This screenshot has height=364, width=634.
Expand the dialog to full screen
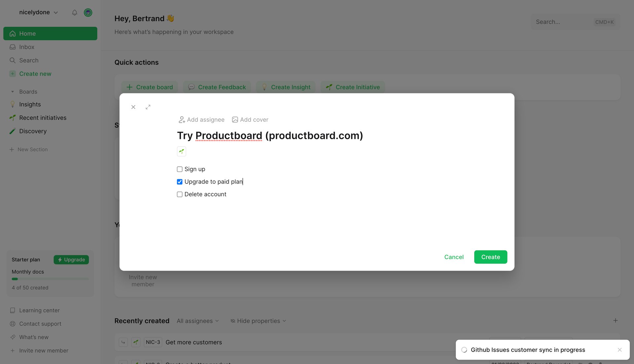148,107
